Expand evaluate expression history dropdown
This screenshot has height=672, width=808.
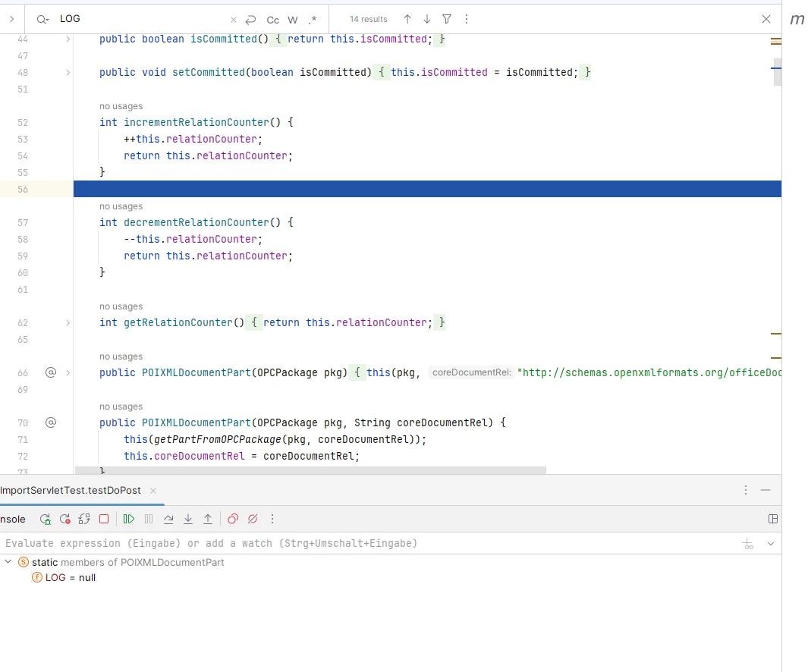point(771,544)
